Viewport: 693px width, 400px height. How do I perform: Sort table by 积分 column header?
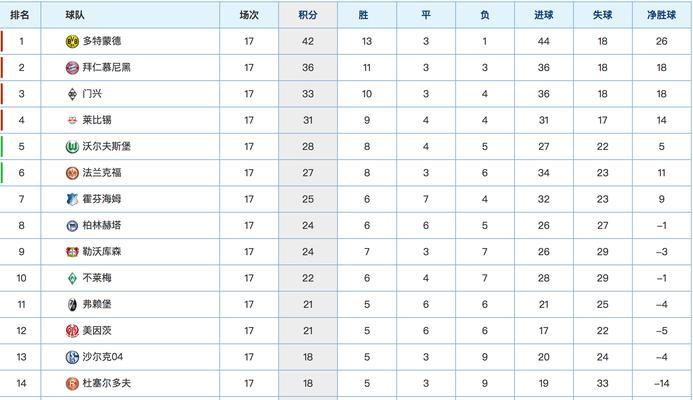[x=308, y=15]
